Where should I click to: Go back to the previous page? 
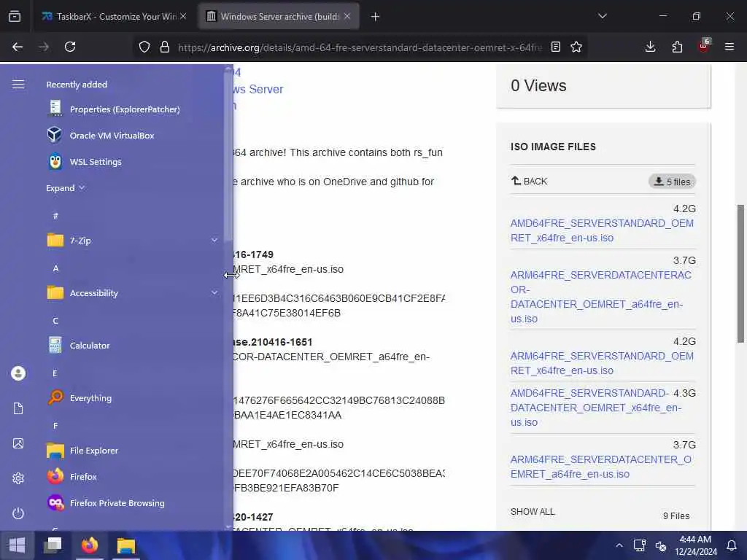18,47
